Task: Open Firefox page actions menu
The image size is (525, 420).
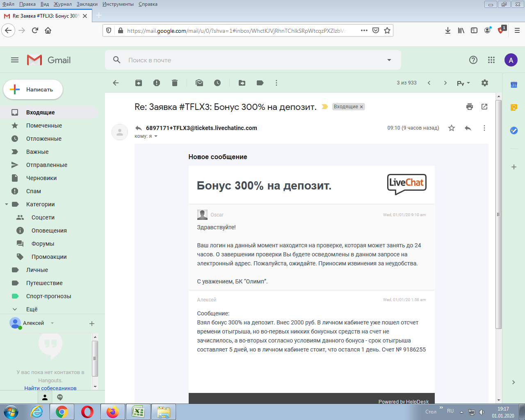Action: (x=364, y=30)
